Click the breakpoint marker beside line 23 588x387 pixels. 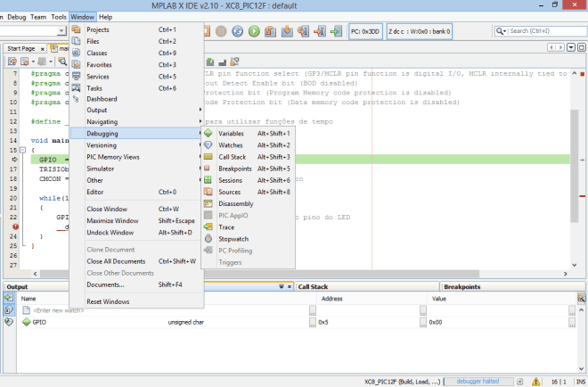[x=15, y=226]
